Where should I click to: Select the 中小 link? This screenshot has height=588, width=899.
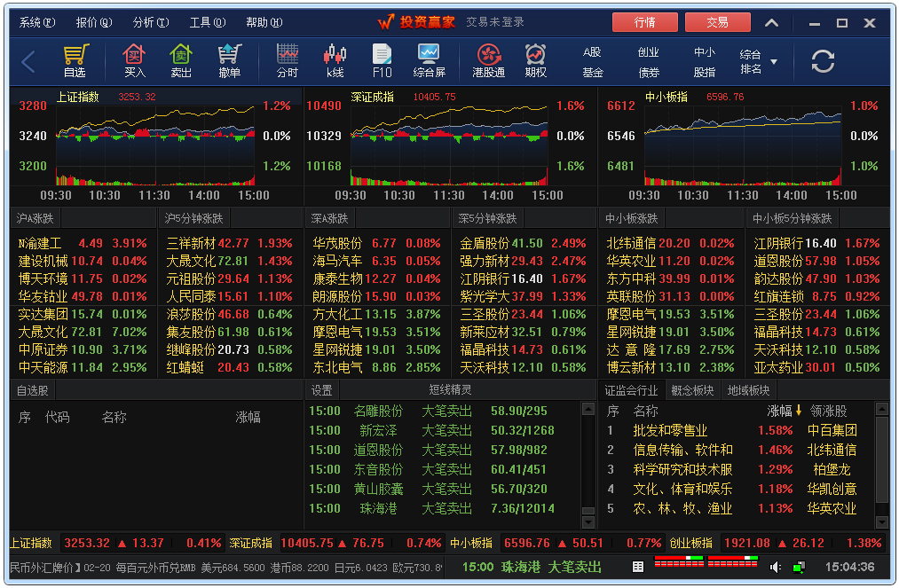[x=705, y=52]
